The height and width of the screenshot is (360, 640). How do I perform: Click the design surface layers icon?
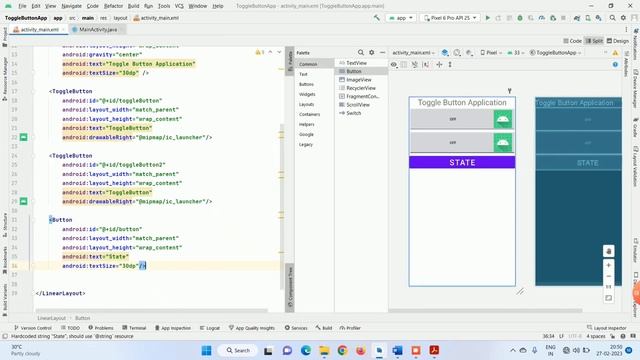(x=445, y=53)
